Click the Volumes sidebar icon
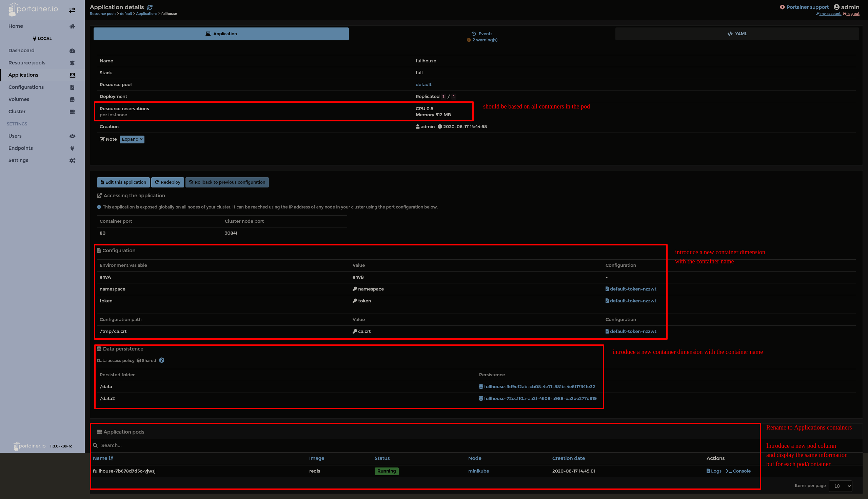The width and height of the screenshot is (868, 499). (72, 99)
